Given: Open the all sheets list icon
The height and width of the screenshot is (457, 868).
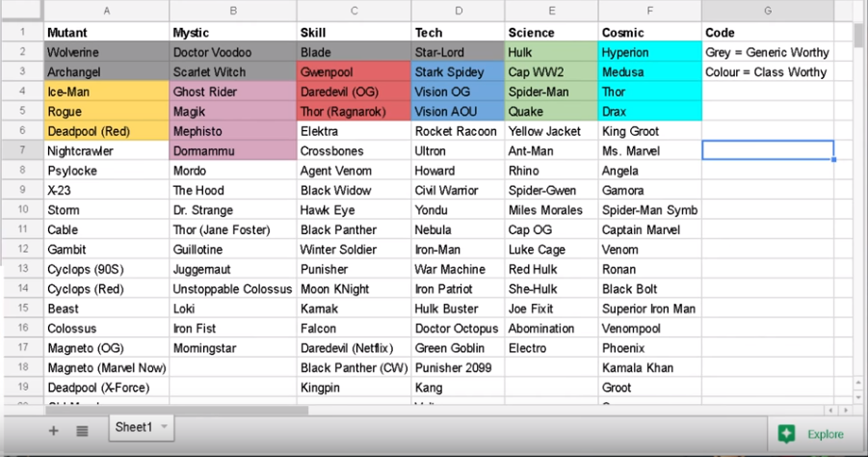Looking at the screenshot, I should tap(82, 430).
